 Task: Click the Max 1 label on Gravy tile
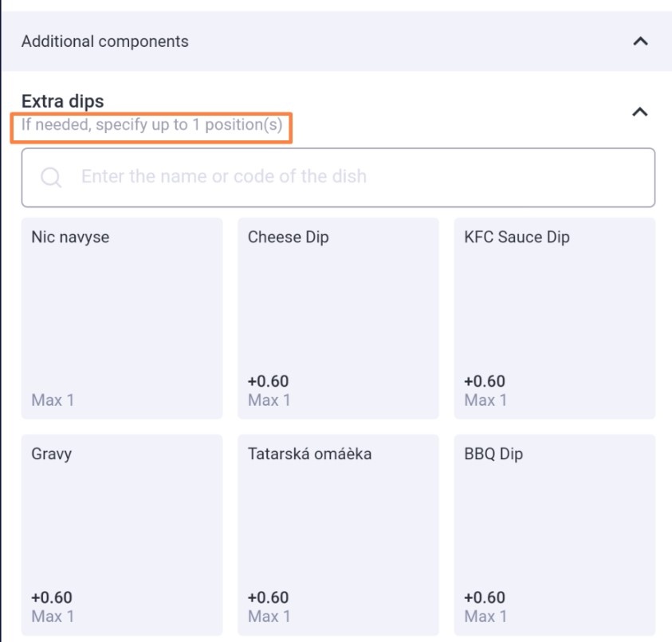coord(53,616)
